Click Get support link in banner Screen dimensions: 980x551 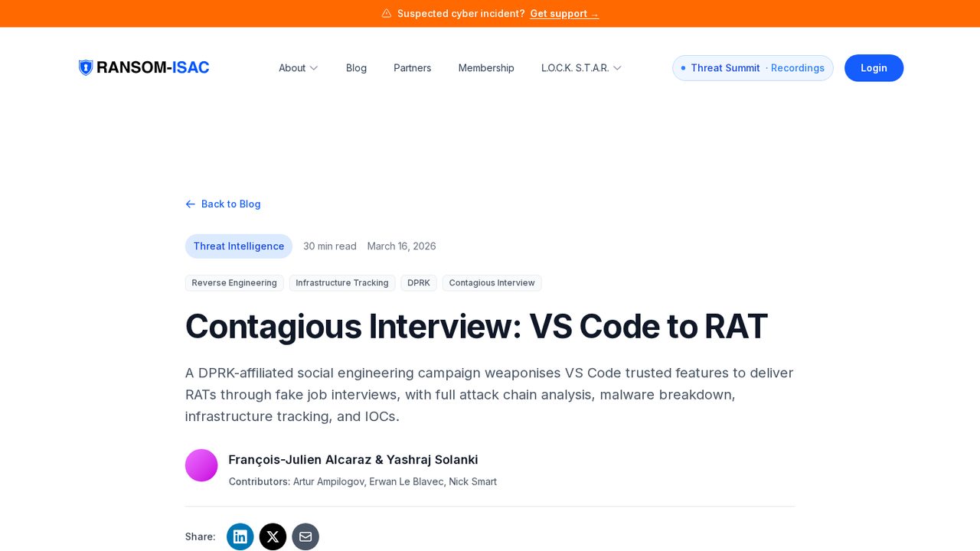[564, 13]
